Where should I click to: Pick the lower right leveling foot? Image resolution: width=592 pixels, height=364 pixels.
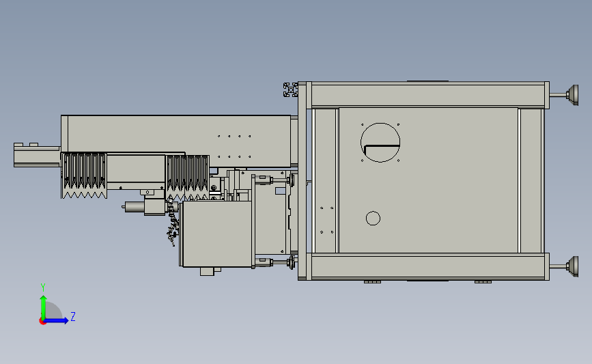pos(565,266)
